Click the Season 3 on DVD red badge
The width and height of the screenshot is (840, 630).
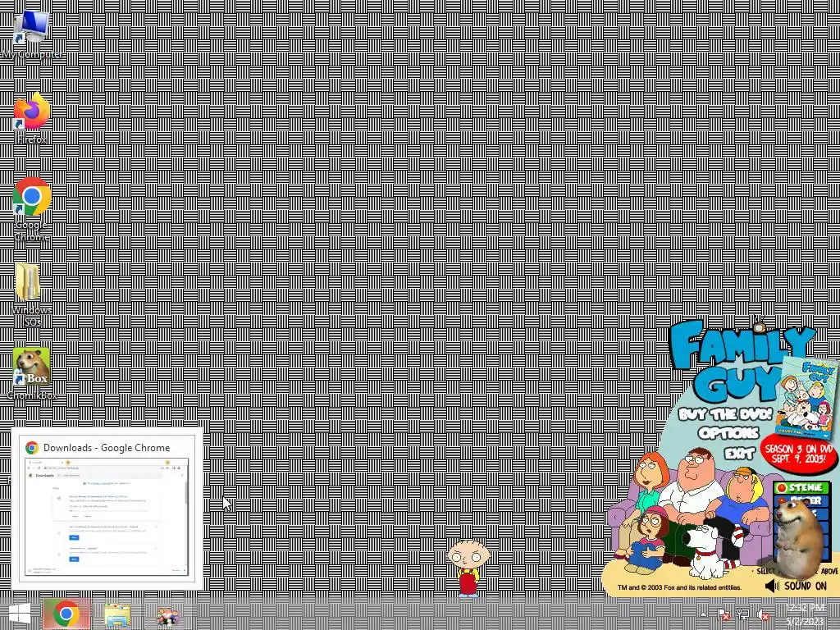[798, 454]
